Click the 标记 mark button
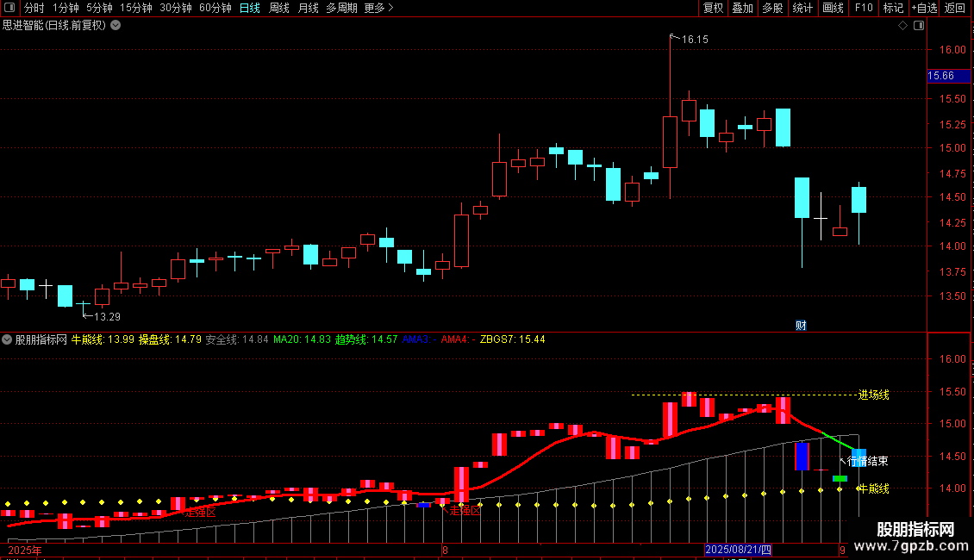Screen dimensions: 974x560 (893, 8)
